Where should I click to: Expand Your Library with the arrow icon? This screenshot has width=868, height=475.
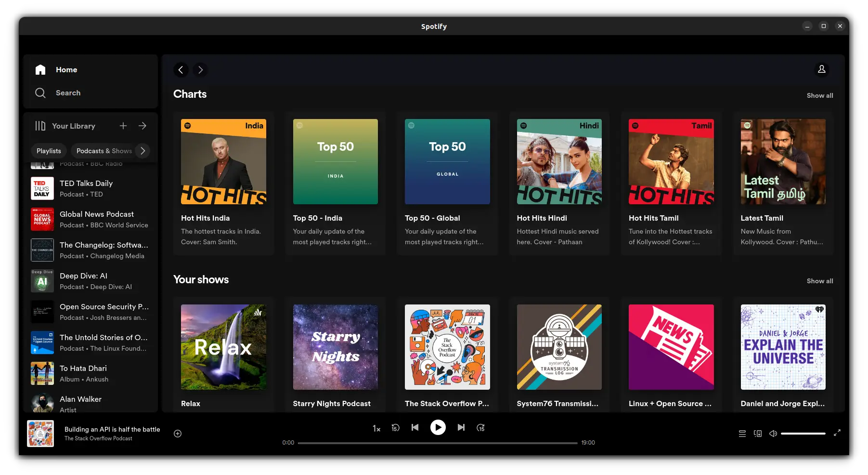[143, 126]
